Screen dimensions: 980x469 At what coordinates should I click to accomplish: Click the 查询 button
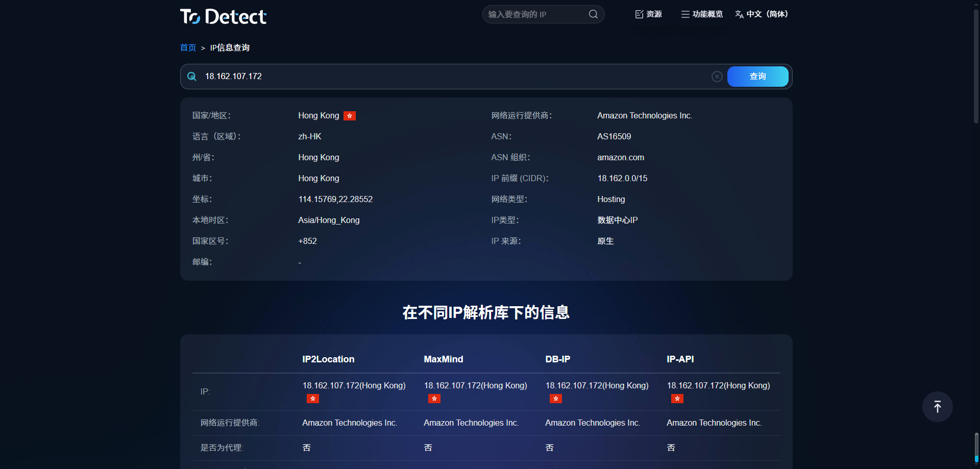tap(757, 77)
